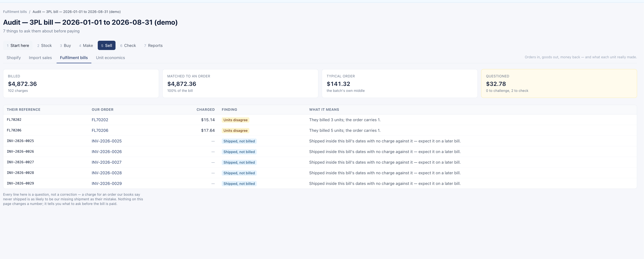Click the Their Reference column header
This screenshot has width=644, height=259.
[x=24, y=110]
